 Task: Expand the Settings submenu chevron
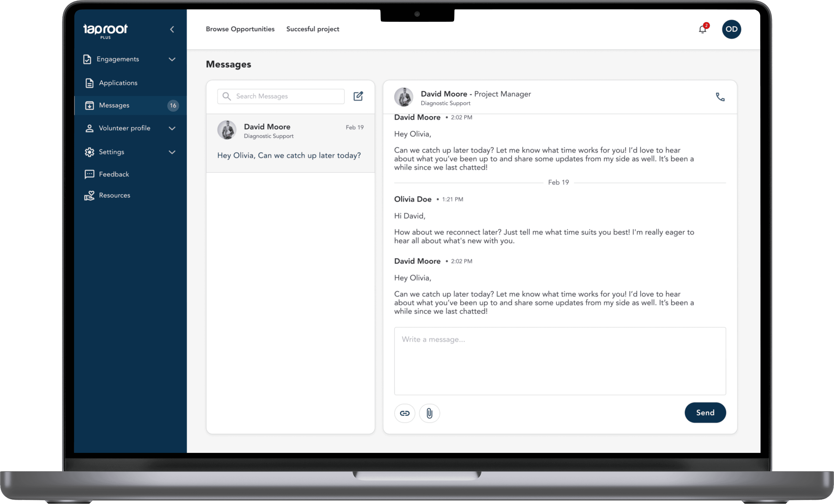pyautogui.click(x=172, y=152)
